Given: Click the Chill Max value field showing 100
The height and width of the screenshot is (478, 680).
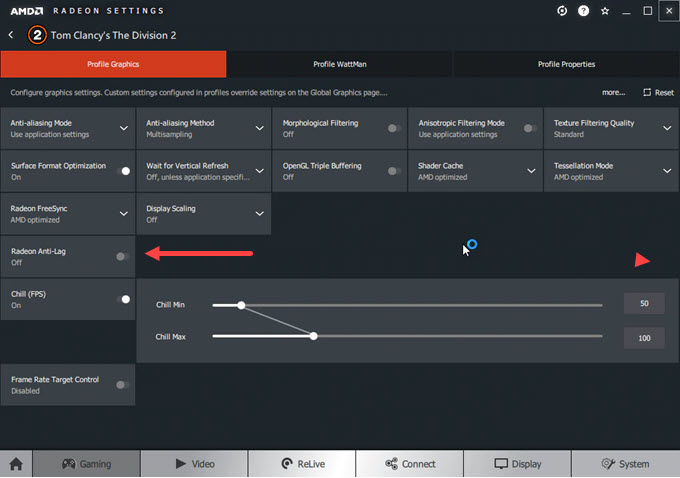Looking at the screenshot, I should click(644, 338).
